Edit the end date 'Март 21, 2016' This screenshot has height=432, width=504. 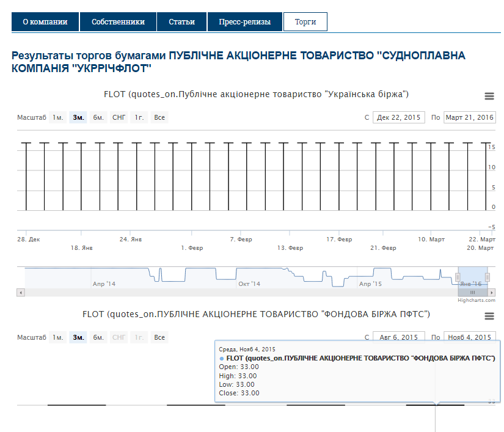(469, 117)
